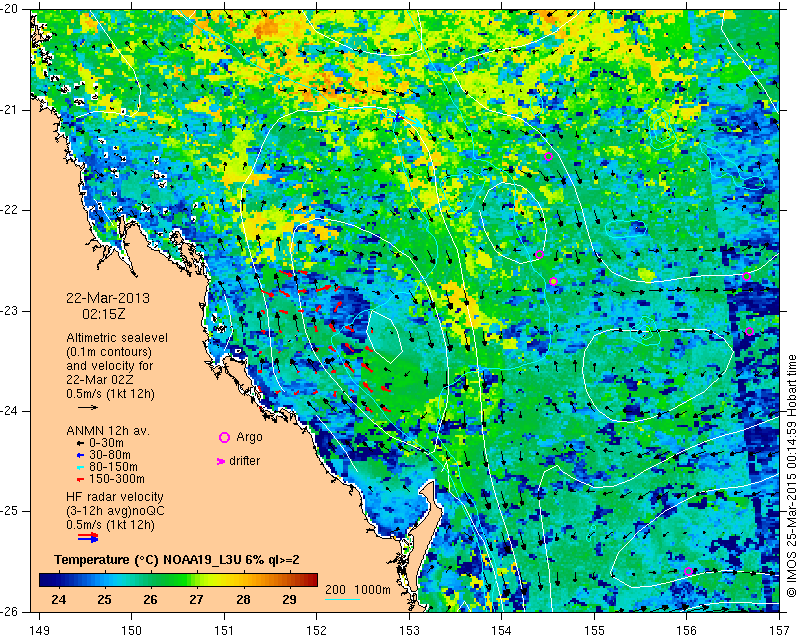Select Argo float marker near 156.7E 23.2S

(x=749, y=332)
